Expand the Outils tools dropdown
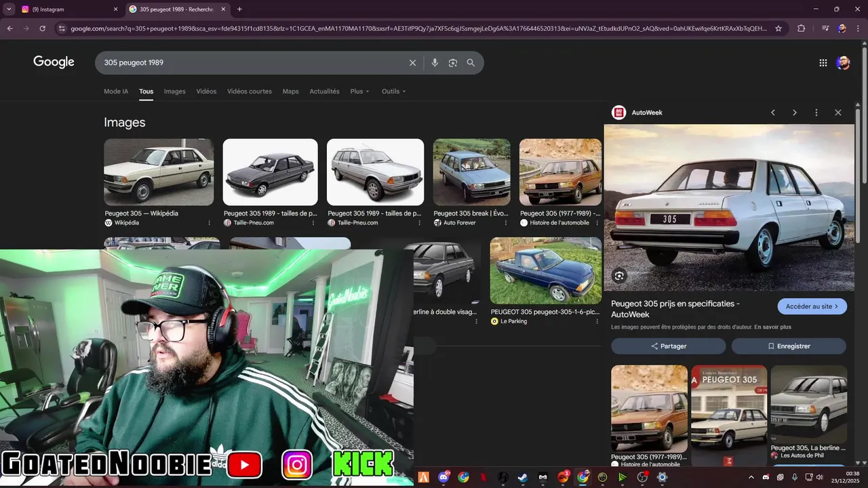 pos(393,91)
